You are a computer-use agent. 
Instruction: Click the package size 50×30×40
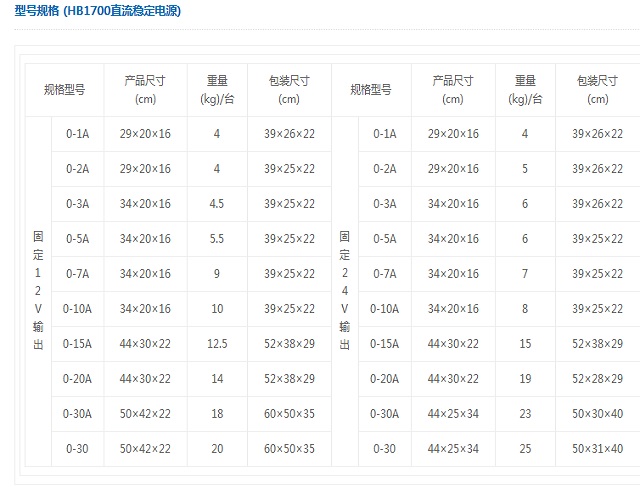pos(598,414)
